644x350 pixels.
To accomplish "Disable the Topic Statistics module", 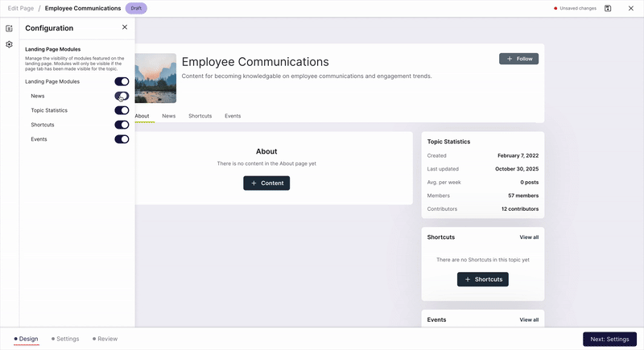I will [122, 110].
